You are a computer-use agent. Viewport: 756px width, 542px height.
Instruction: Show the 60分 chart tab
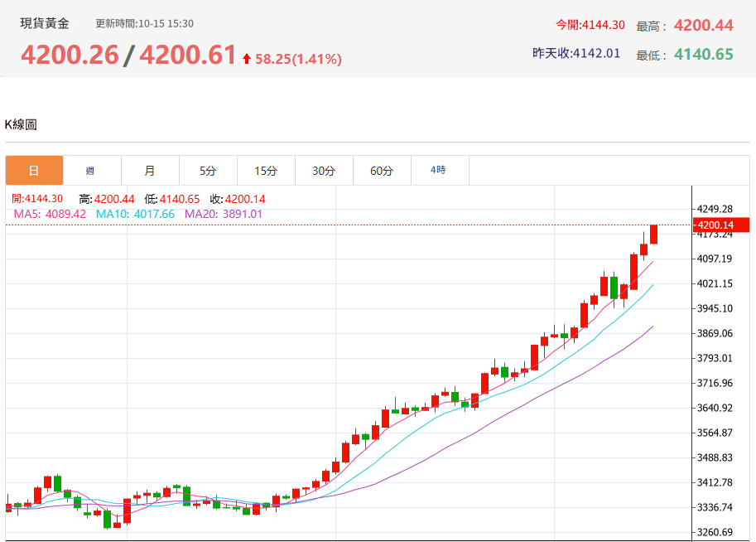pos(382,171)
